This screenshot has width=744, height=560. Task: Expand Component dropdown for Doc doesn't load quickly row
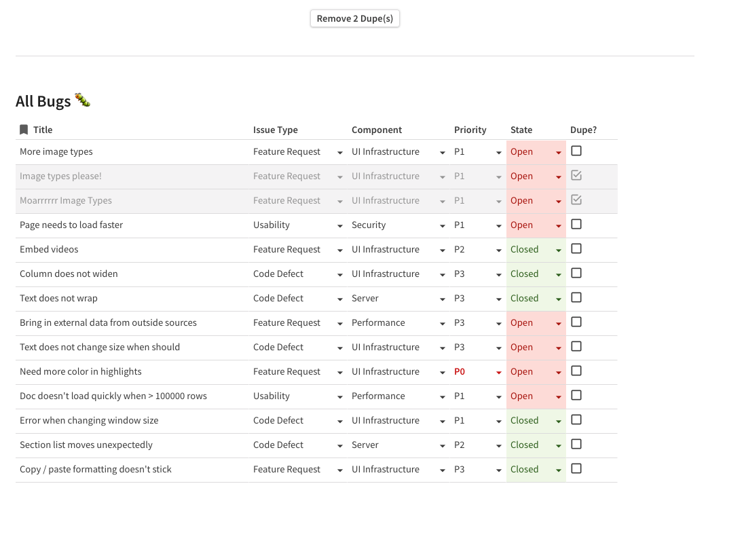tap(442, 396)
